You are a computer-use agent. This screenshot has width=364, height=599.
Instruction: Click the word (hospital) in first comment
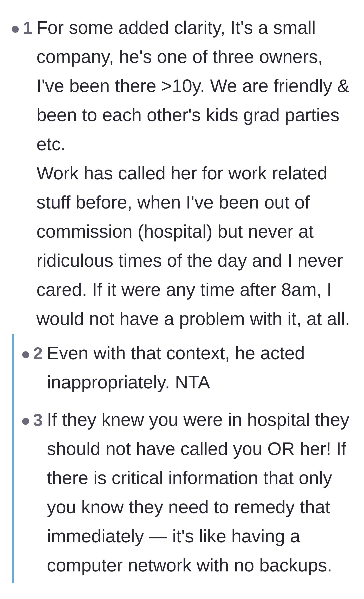(x=175, y=232)
